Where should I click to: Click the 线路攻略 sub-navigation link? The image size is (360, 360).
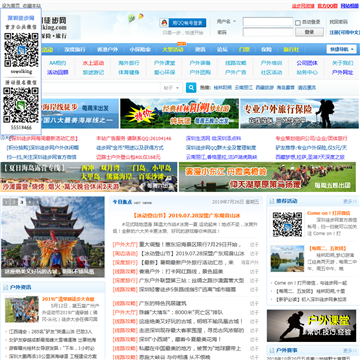click(236, 63)
